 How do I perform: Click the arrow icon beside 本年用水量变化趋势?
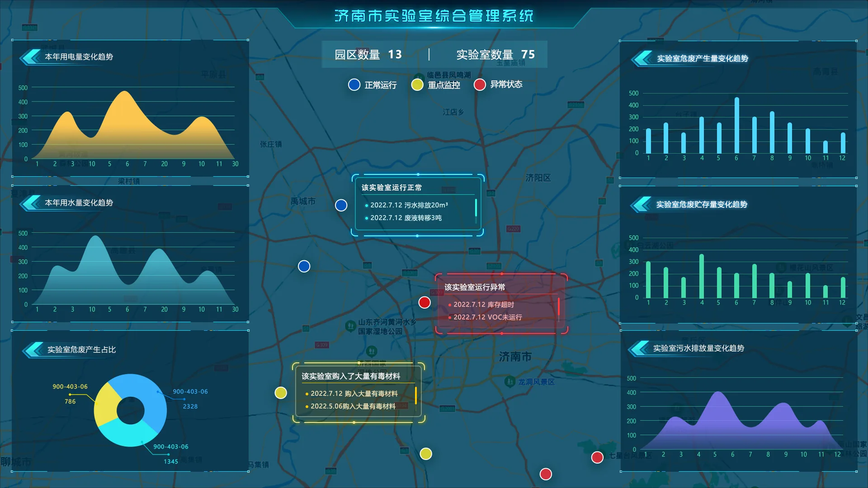pos(31,203)
